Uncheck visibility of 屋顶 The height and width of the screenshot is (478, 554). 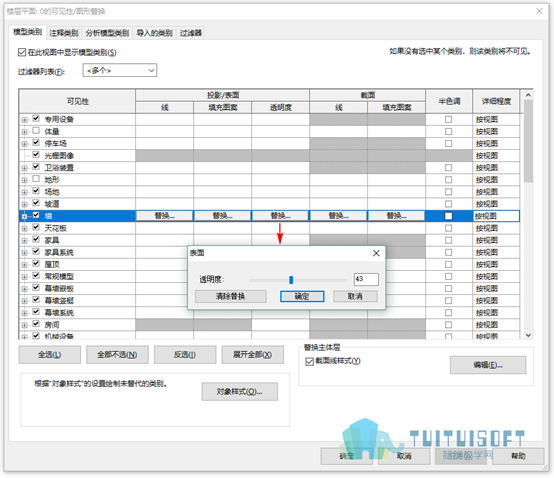[x=36, y=263]
